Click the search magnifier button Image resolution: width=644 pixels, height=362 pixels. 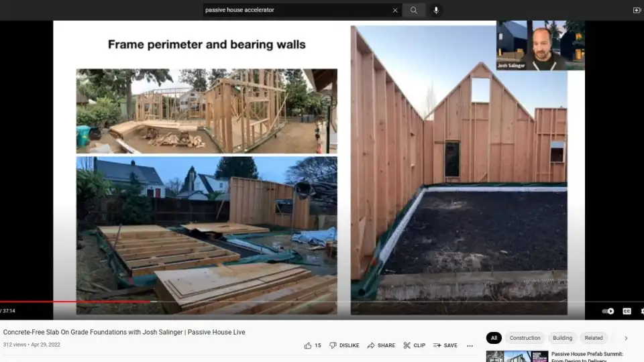pyautogui.click(x=414, y=10)
